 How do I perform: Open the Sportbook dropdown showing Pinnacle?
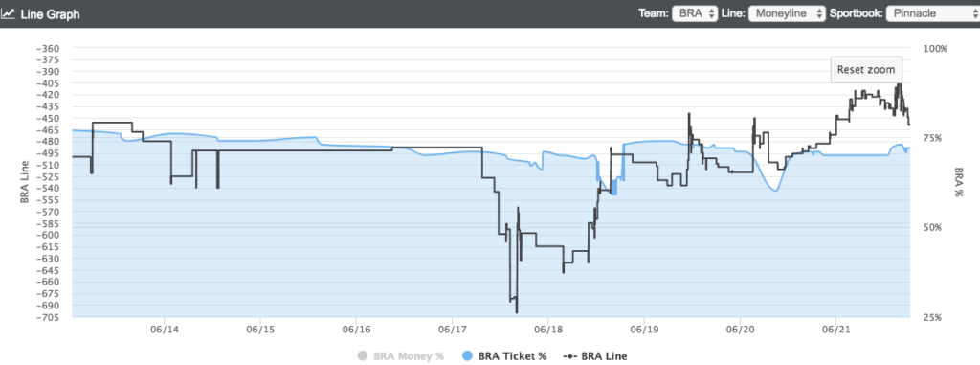pyautogui.click(x=931, y=13)
